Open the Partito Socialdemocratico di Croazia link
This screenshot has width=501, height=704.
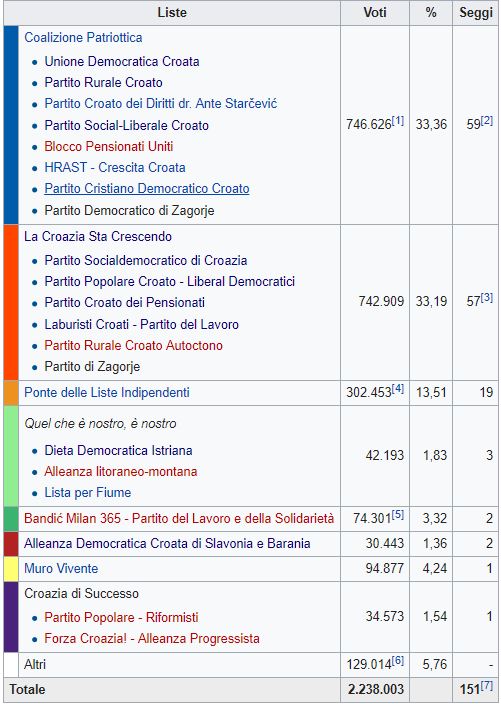pos(146,260)
